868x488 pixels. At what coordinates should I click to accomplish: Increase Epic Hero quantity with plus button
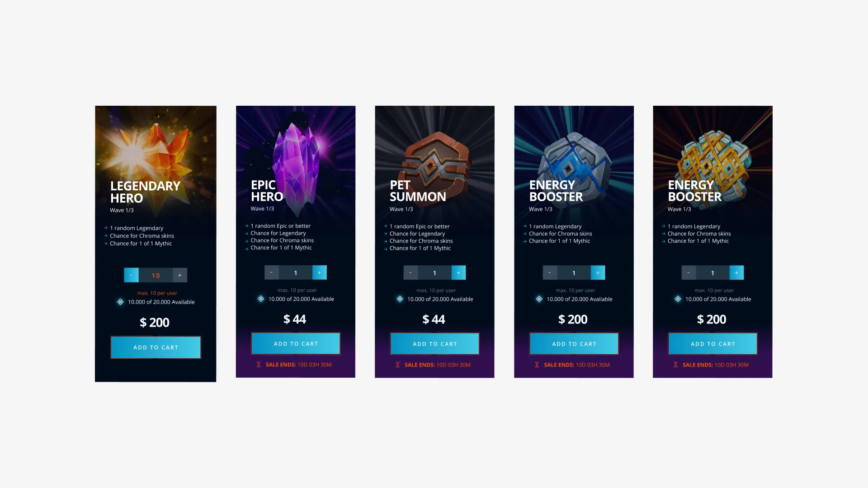[320, 272]
